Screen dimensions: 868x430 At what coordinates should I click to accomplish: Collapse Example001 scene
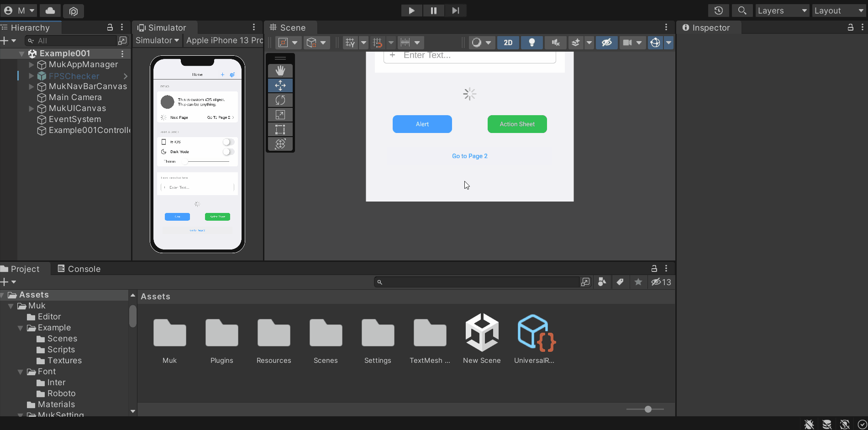[x=21, y=53]
